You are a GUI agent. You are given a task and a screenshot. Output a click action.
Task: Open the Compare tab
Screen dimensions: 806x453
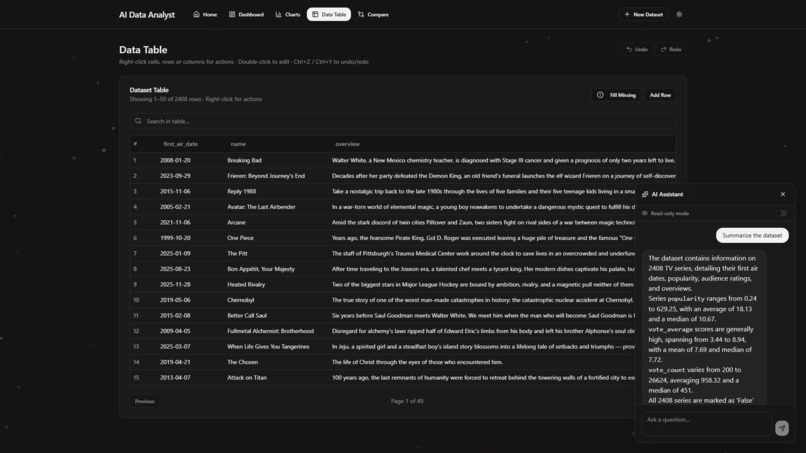(374, 14)
